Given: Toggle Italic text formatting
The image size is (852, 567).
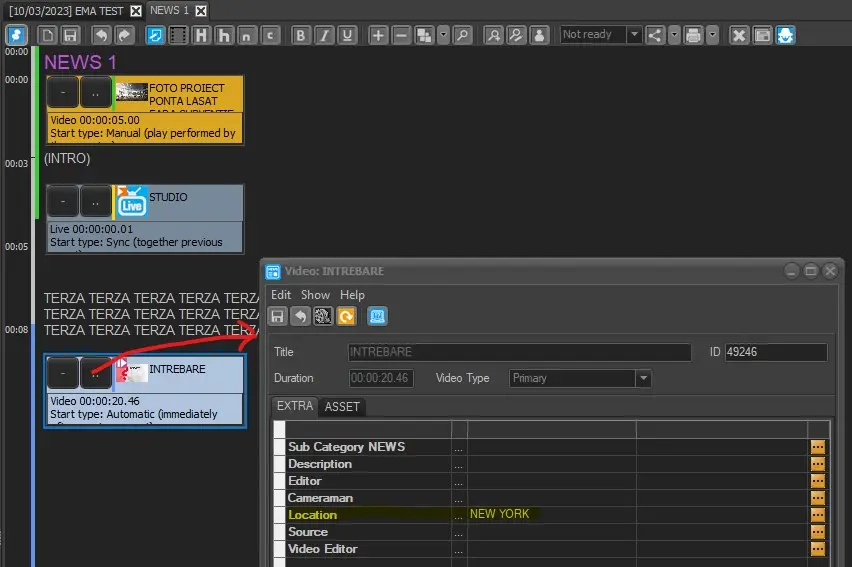Looking at the screenshot, I should pos(324,35).
